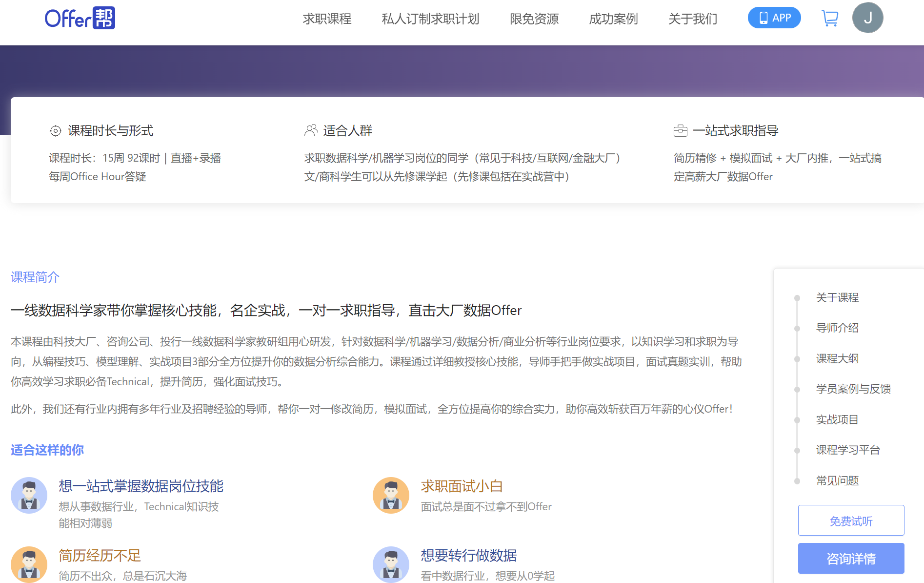Jump to 实战项目 section

coord(837,419)
